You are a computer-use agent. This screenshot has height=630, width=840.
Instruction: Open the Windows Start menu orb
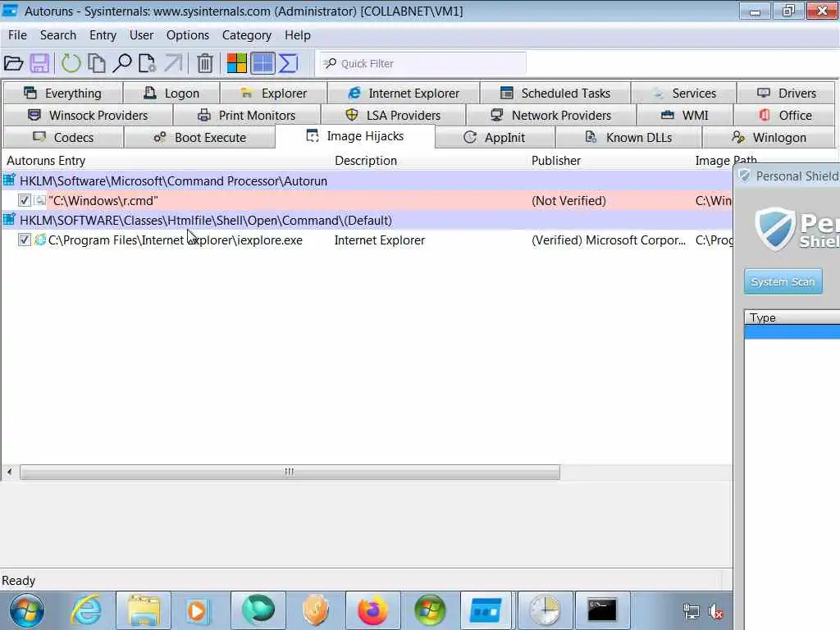27,610
